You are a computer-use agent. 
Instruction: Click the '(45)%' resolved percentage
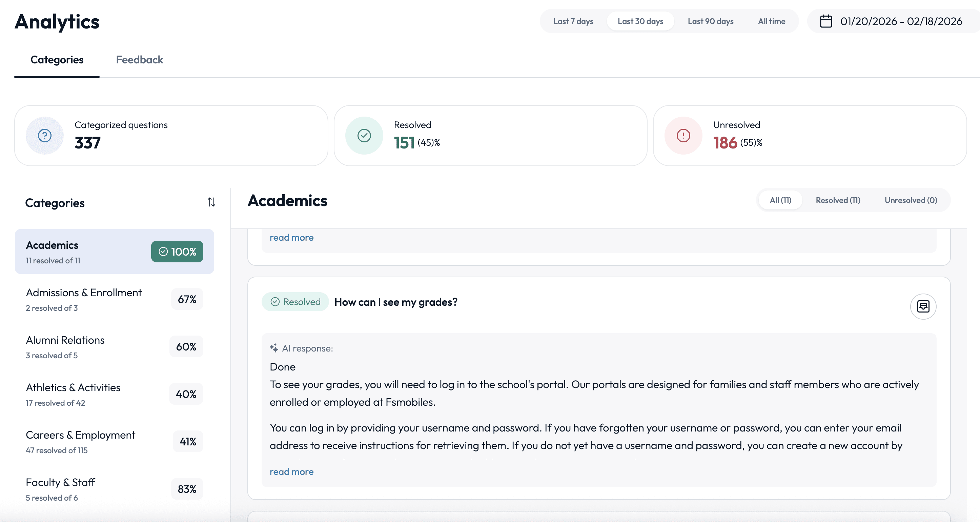(429, 143)
